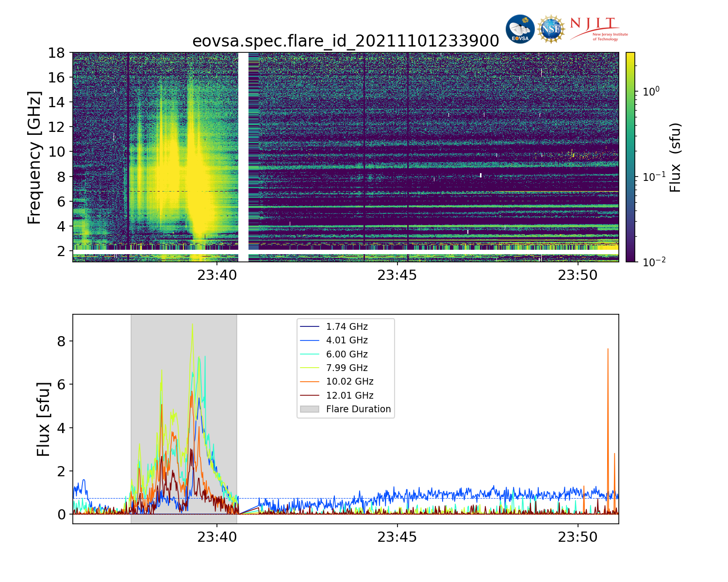The image size is (728, 582).
Task: Click the NSF logo
Action: click(551, 29)
